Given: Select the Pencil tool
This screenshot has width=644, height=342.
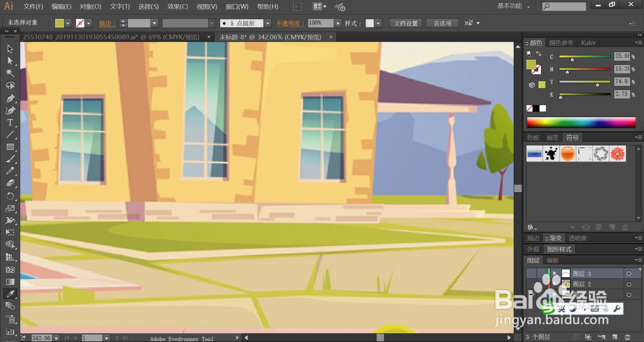Looking at the screenshot, I should [x=10, y=171].
